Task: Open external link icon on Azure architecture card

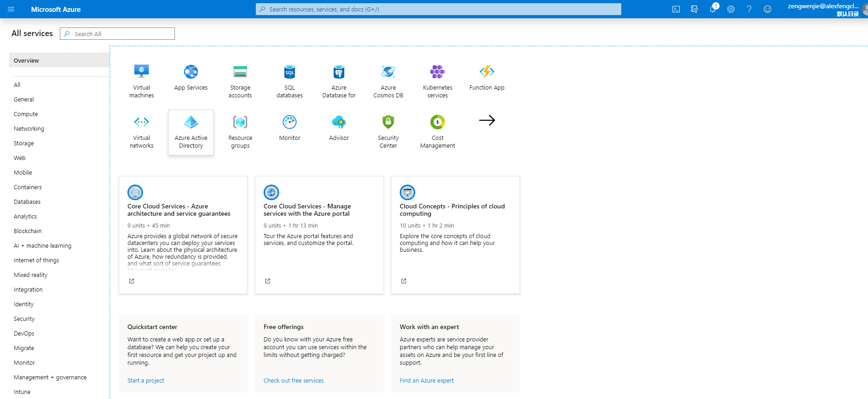Action: point(132,281)
